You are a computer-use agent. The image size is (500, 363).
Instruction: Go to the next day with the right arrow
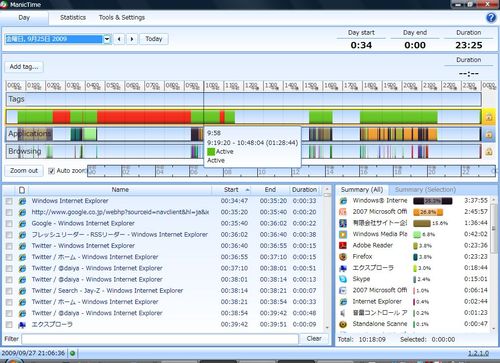132,39
